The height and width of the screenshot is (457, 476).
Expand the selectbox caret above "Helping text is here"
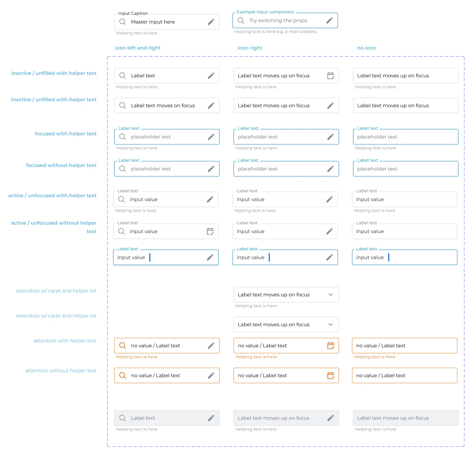coord(331,295)
